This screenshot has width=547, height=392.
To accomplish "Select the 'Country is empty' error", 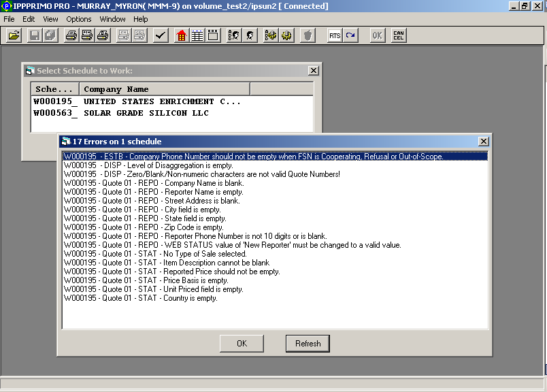I will pyautogui.click(x=275, y=298).
